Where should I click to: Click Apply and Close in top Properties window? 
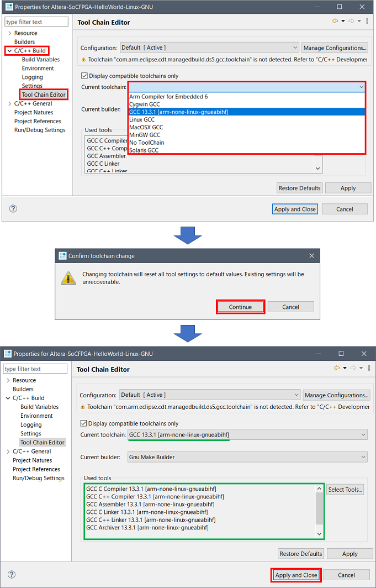(x=295, y=209)
